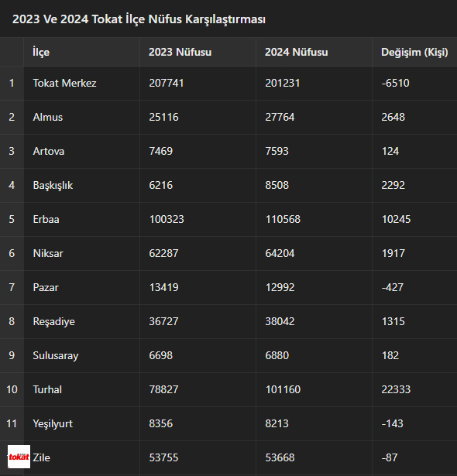Click Niksar's 2023 population 62287
Image resolution: width=457 pixels, height=476 pixels.
click(x=163, y=253)
